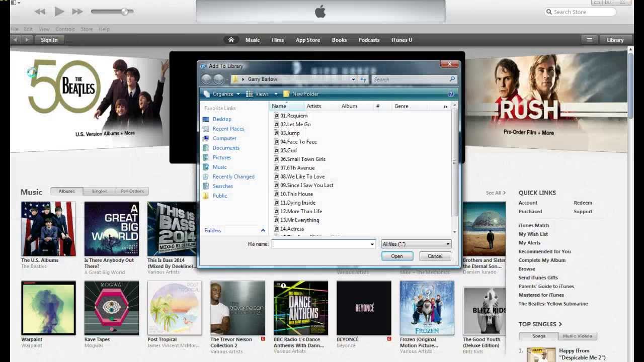The width and height of the screenshot is (644, 362).
Task: Click the file list vertical scrollbar
Action: click(454, 162)
